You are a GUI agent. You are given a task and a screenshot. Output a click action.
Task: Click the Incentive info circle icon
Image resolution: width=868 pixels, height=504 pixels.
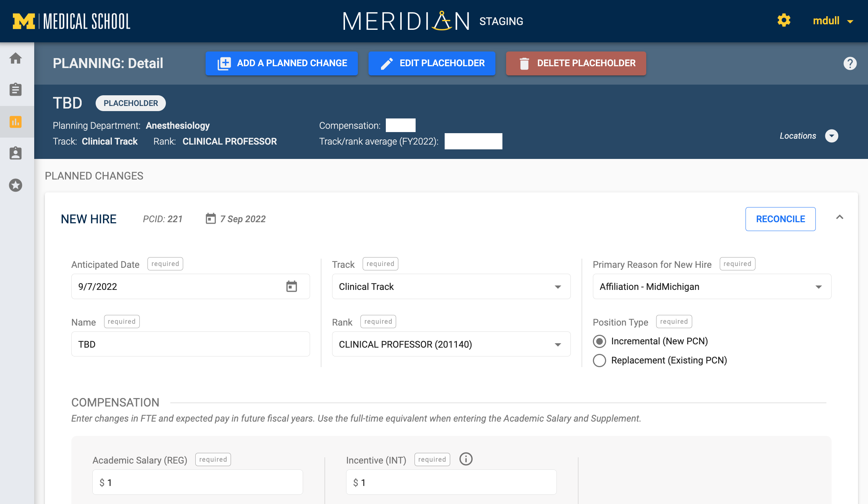(466, 459)
